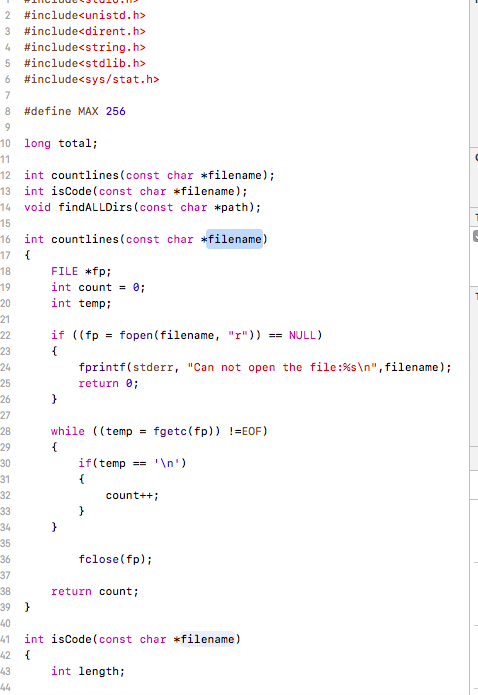The height and width of the screenshot is (695, 478).
Task: Click the opening brace on line 17
Action: click(x=27, y=255)
